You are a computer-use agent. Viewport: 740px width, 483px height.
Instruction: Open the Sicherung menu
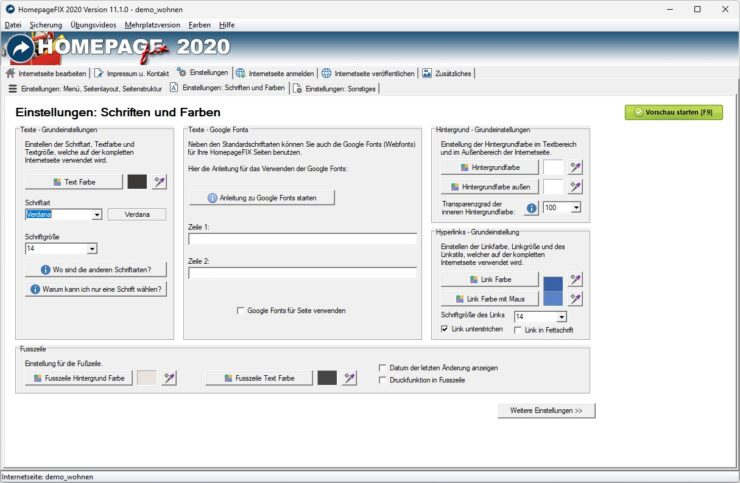click(46, 25)
